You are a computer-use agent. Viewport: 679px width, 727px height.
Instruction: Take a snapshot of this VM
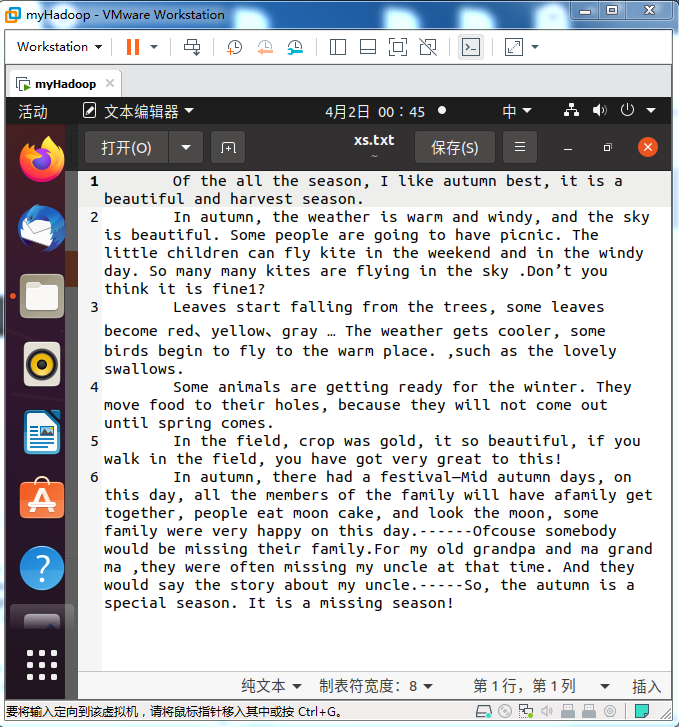234,47
